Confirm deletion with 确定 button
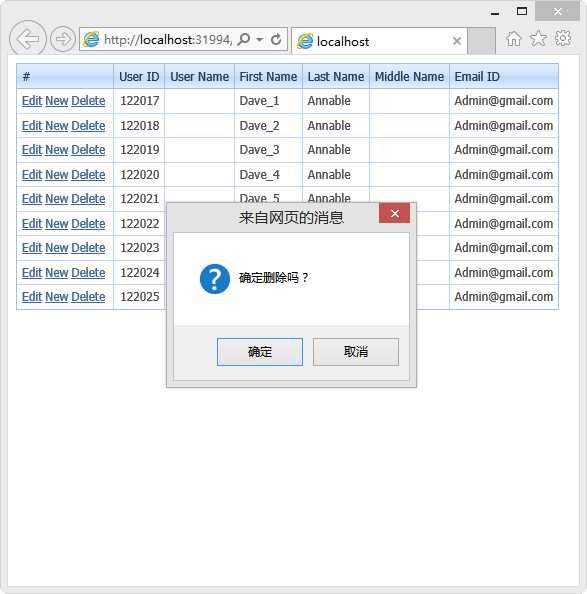The height and width of the screenshot is (594, 587). click(x=260, y=352)
